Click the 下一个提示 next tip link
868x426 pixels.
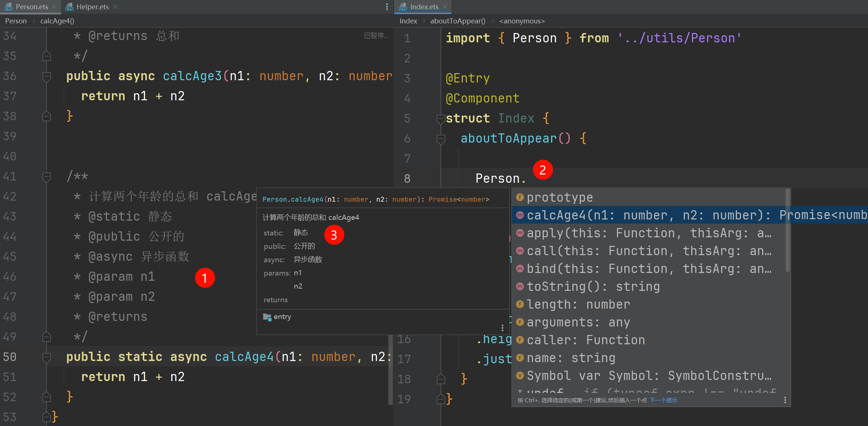(663, 400)
